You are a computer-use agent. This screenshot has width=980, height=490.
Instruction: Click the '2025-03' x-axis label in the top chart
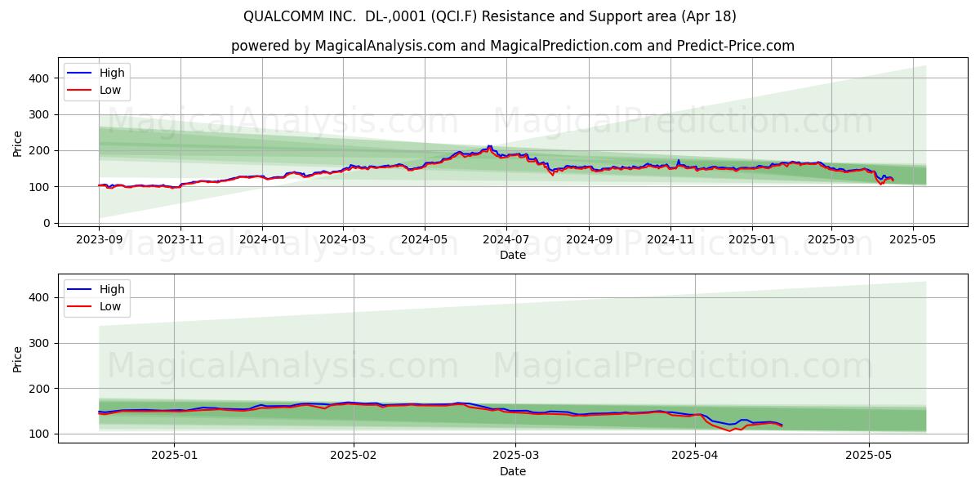point(831,240)
